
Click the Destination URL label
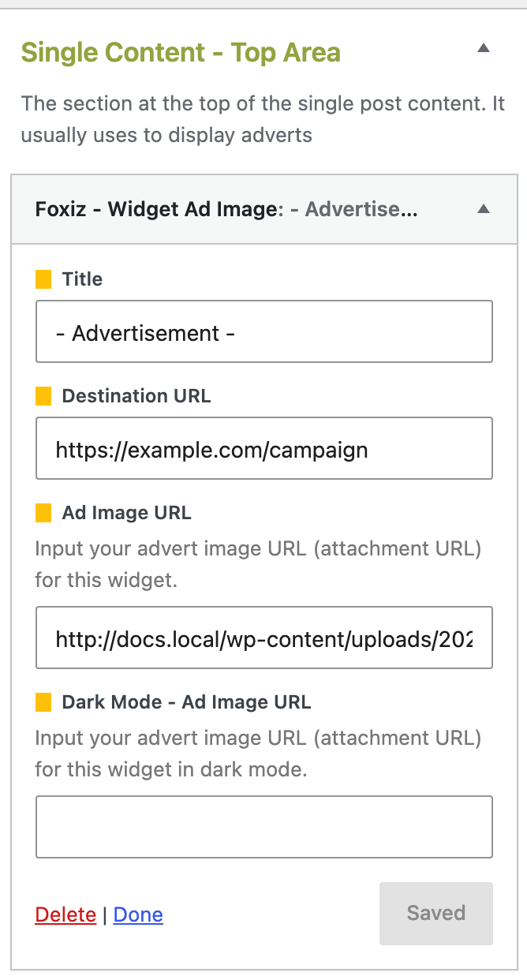(136, 396)
